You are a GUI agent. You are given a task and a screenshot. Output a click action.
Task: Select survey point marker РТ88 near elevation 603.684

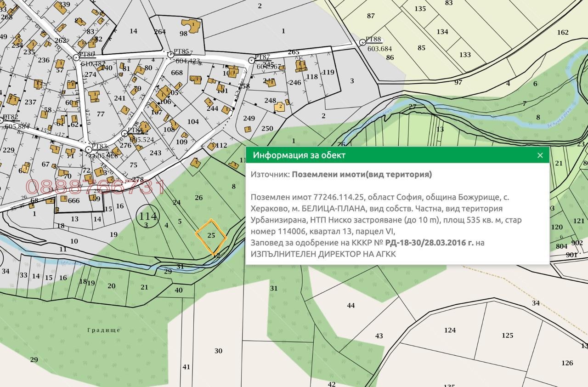tap(362, 42)
